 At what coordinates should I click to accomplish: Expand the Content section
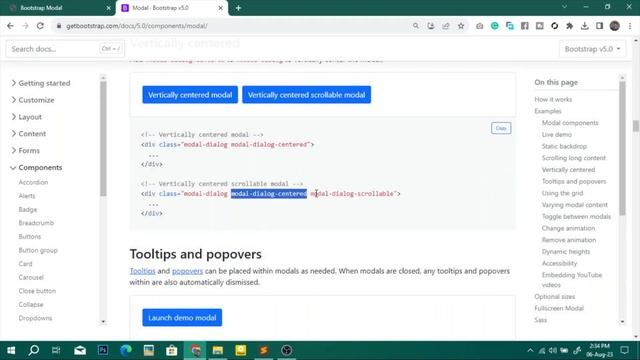(29, 134)
